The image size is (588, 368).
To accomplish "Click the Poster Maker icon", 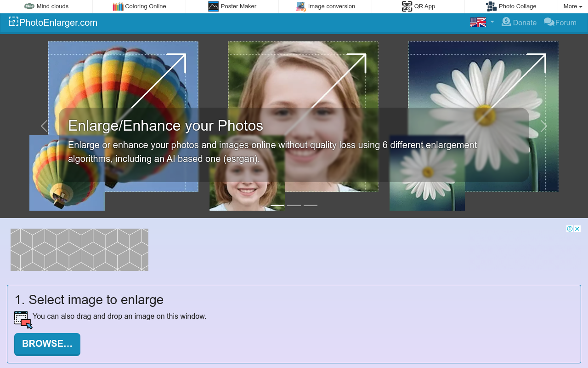I will point(214,6).
